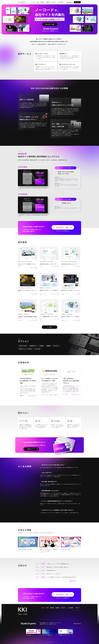Select the 公開・運用 flow step card
Screen dimensions: 99x644
(x=73, y=424)
